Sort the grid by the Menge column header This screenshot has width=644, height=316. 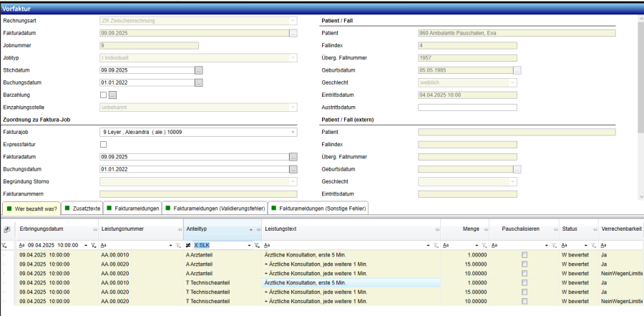tap(470, 229)
